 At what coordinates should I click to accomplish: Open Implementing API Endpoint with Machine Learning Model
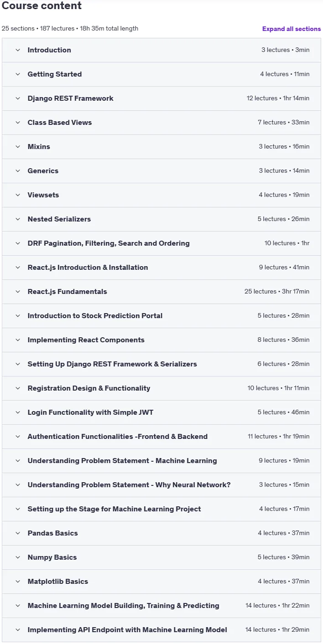(161, 630)
